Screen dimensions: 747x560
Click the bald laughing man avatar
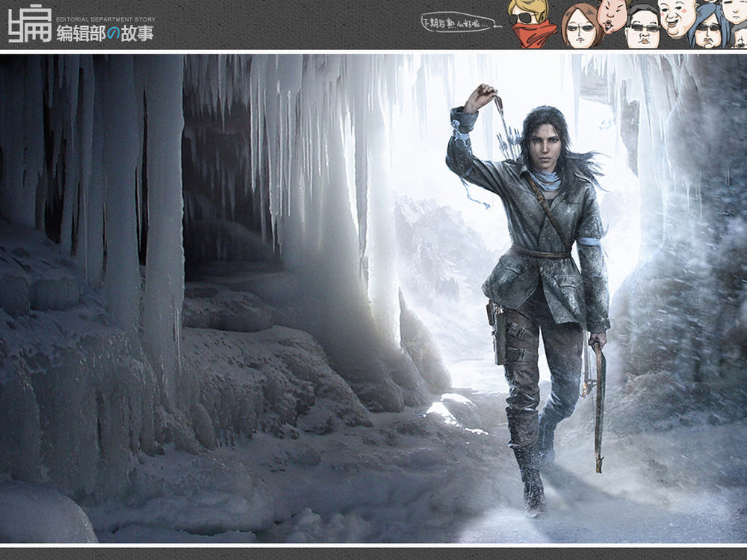coord(678,18)
